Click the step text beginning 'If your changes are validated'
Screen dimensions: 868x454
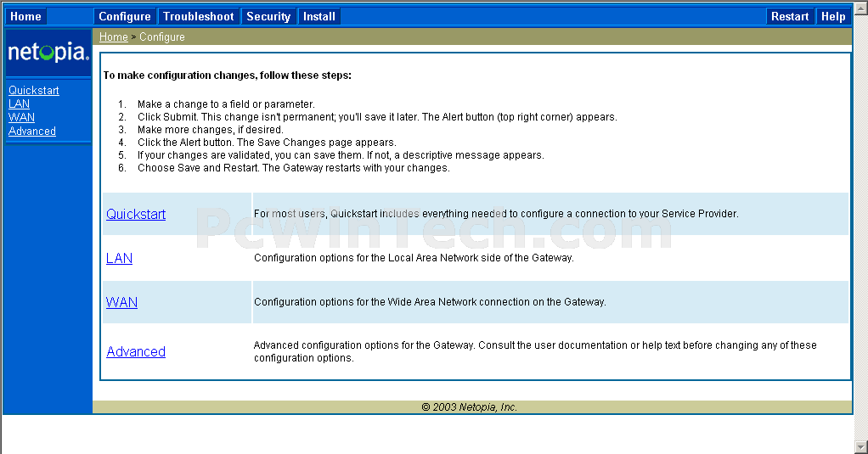tap(341, 154)
